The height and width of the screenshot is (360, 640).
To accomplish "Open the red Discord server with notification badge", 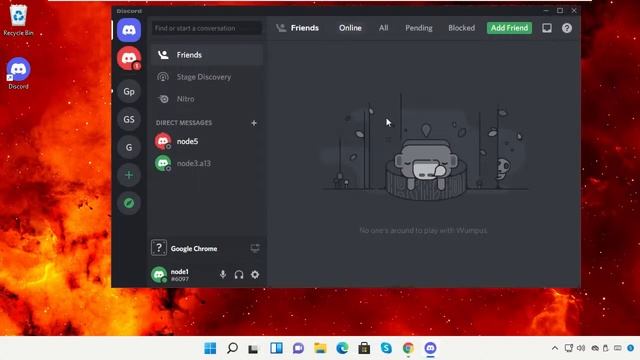I will (x=129, y=58).
